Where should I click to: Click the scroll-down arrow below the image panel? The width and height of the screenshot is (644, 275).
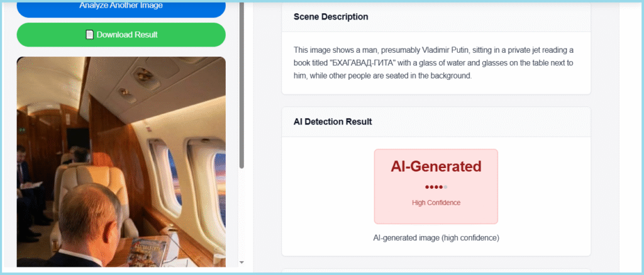click(242, 262)
